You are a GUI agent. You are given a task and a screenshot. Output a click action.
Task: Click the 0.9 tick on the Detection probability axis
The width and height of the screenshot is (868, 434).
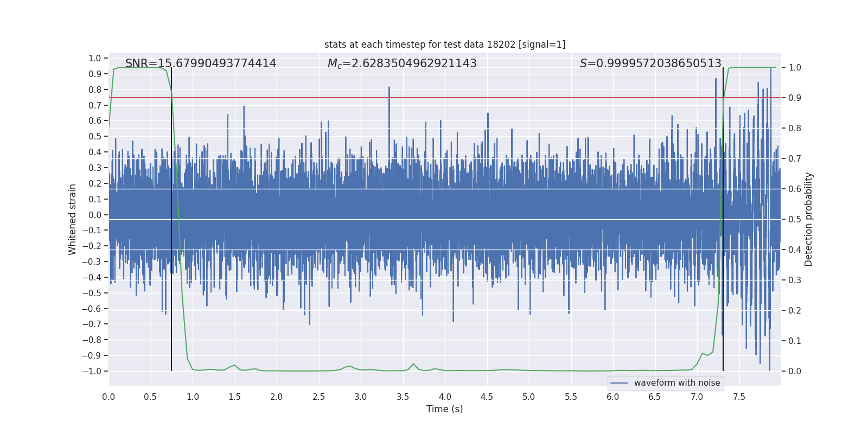(x=795, y=98)
